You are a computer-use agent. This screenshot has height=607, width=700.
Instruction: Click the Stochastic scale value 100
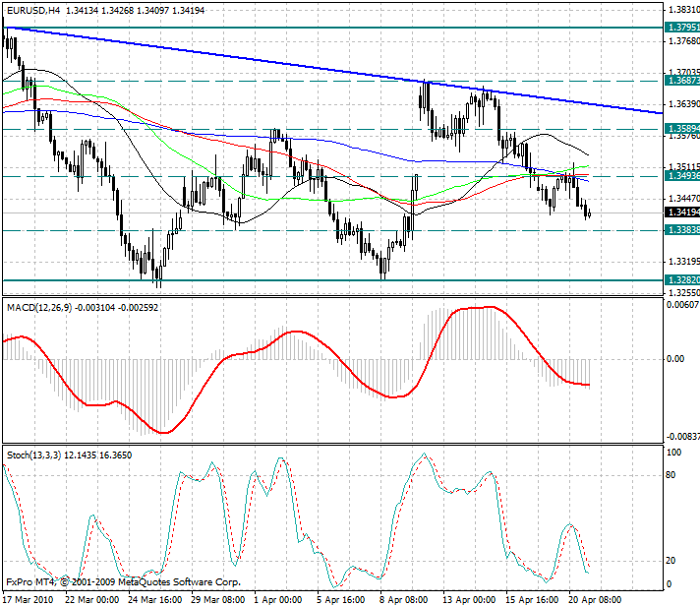(x=673, y=453)
